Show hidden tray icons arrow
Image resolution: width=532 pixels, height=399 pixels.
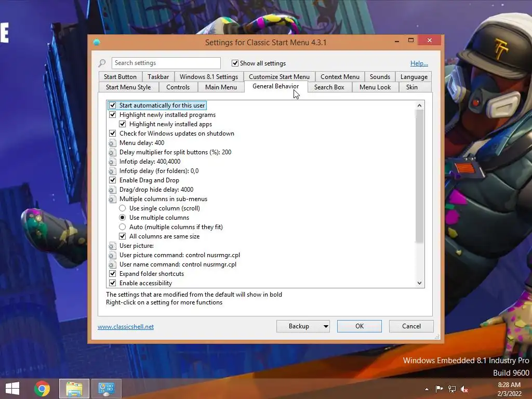click(x=427, y=390)
